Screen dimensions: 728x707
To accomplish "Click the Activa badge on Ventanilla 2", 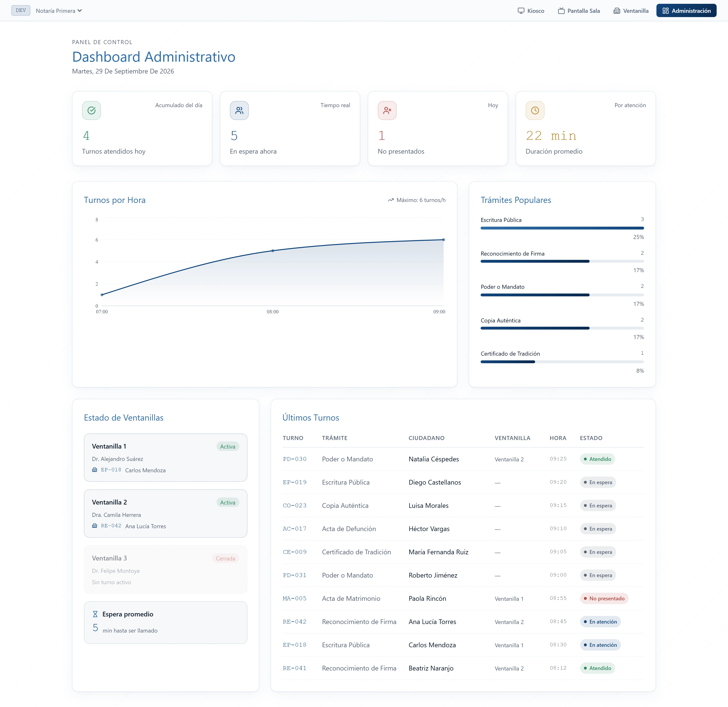I will click(x=228, y=503).
